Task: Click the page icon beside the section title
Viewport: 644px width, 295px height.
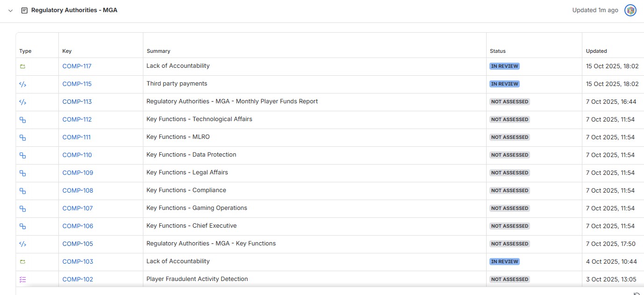Action: pyautogui.click(x=24, y=10)
